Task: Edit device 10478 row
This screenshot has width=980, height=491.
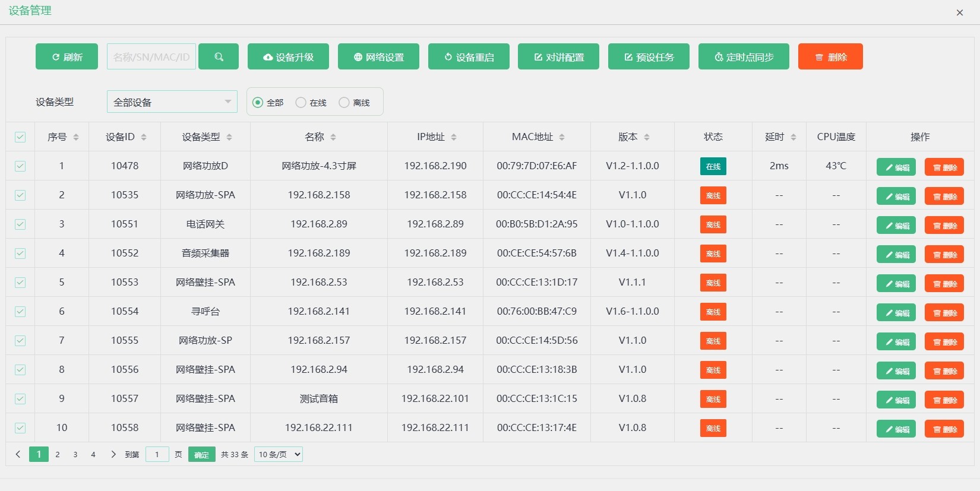Action: pyautogui.click(x=896, y=167)
